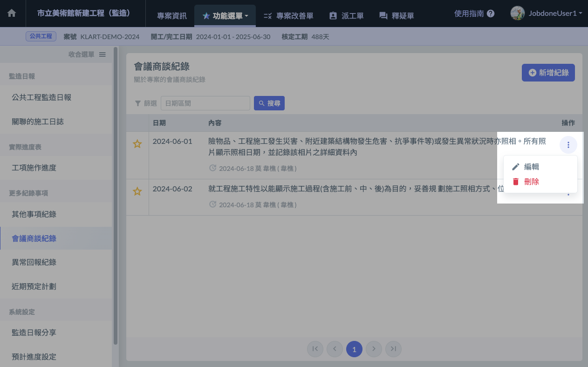Screen dimensions: 588x367
Task: Click next page arrow in pagination
Action: tap(374, 349)
